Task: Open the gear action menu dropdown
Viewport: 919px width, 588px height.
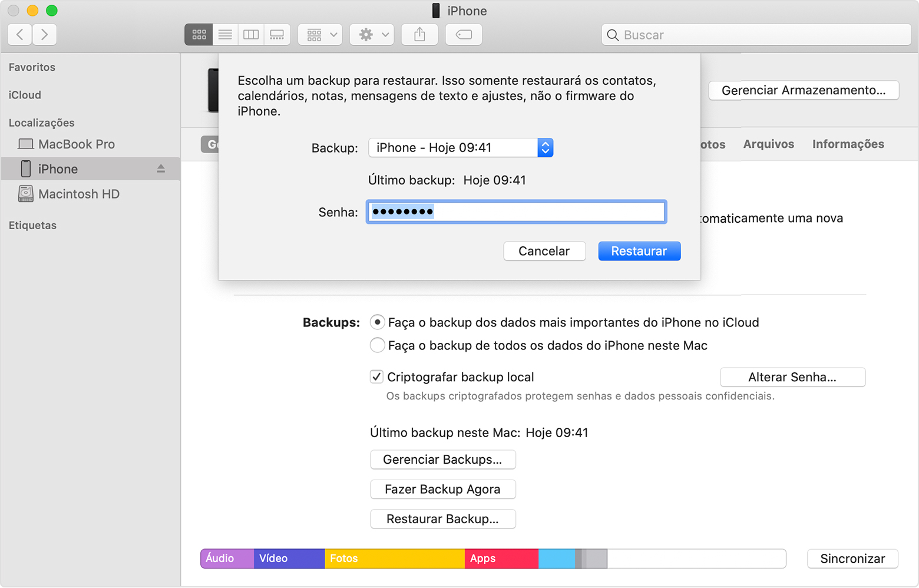Action: pyautogui.click(x=372, y=35)
